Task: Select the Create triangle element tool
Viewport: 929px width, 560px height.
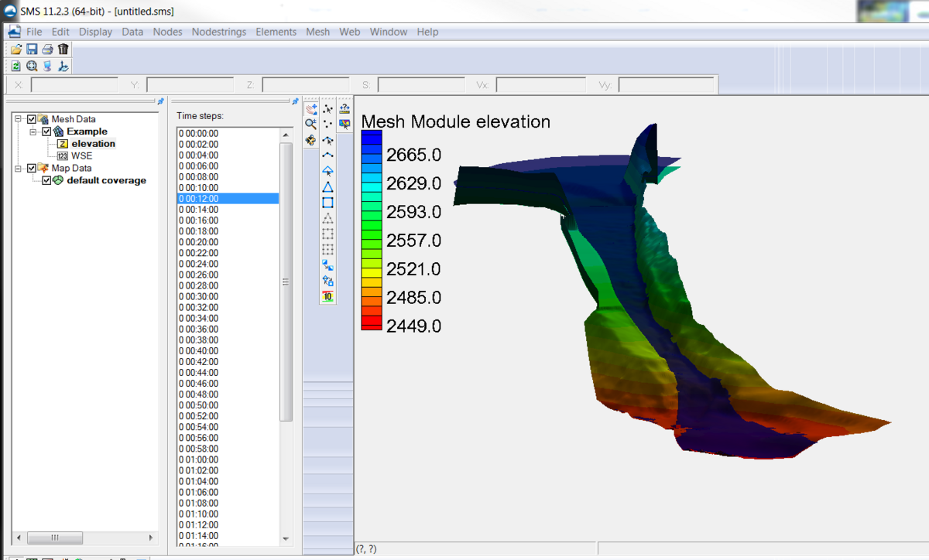Action: pyautogui.click(x=327, y=187)
